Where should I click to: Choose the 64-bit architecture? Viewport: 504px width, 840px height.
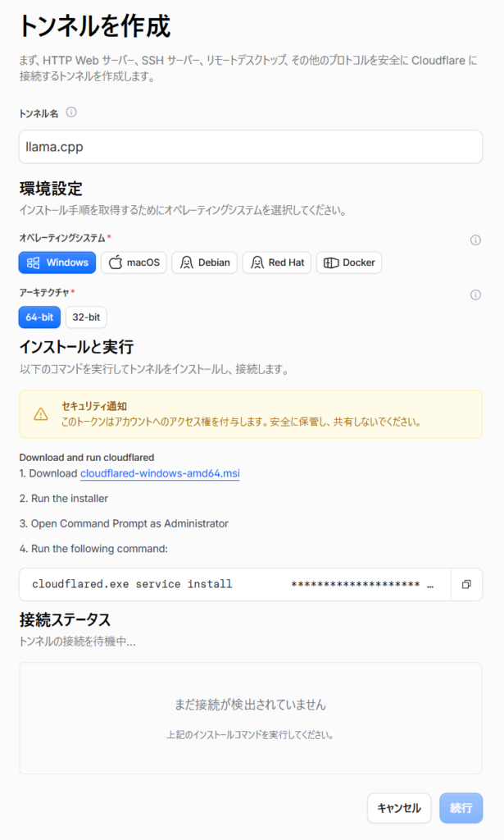[39, 317]
